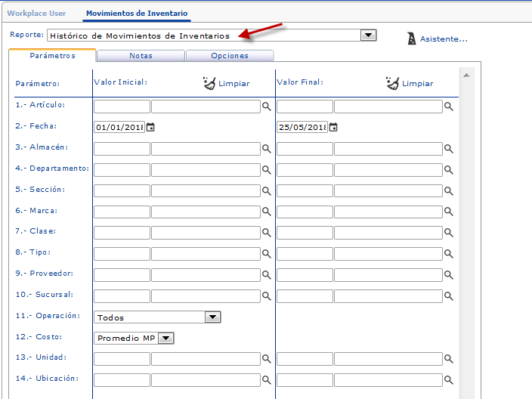
Task: Switch to the Opciones tab
Action: pyautogui.click(x=230, y=56)
